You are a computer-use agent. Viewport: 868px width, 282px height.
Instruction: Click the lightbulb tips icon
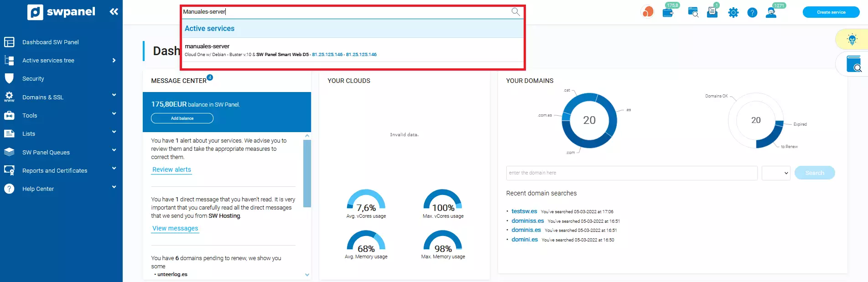(852, 40)
